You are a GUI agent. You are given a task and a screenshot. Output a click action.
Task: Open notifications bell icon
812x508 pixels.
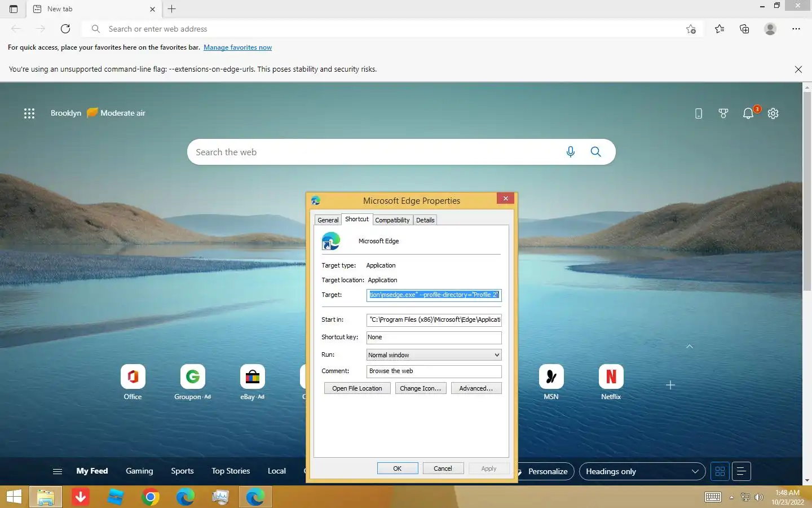pyautogui.click(x=748, y=113)
